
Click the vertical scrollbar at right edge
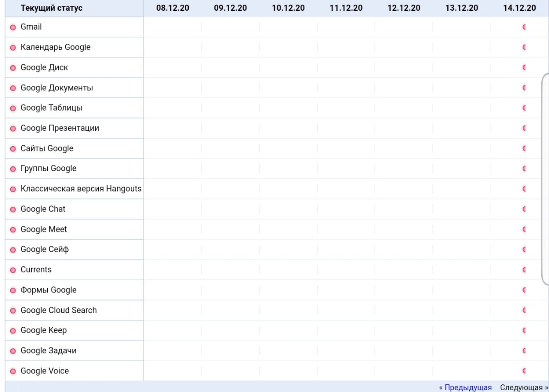click(545, 179)
